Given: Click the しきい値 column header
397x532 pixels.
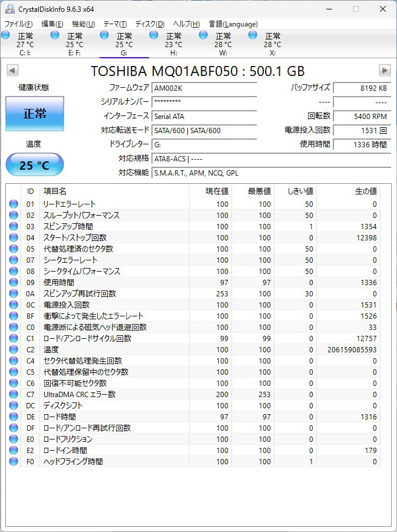Looking at the screenshot, I should [295, 191].
